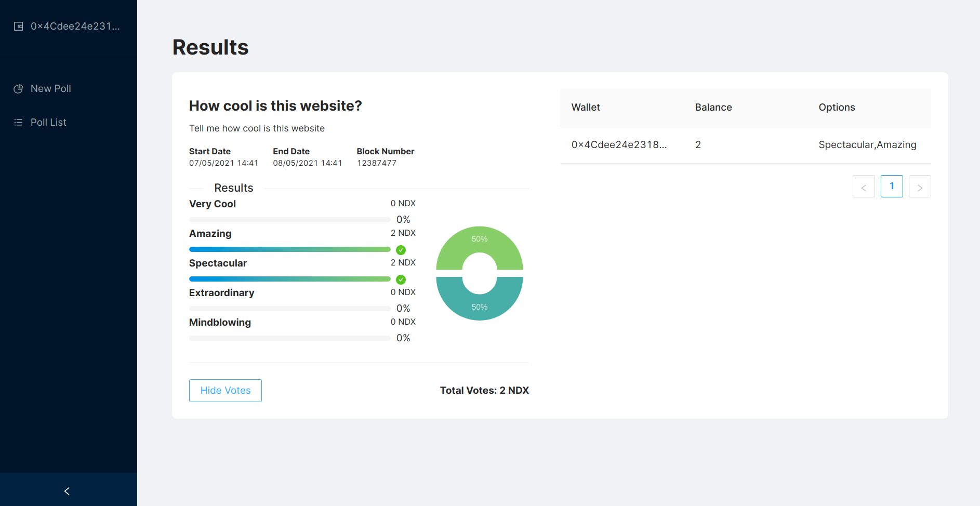The image size is (980, 506).
Task: Click the Amazing progress bar
Action: point(289,249)
